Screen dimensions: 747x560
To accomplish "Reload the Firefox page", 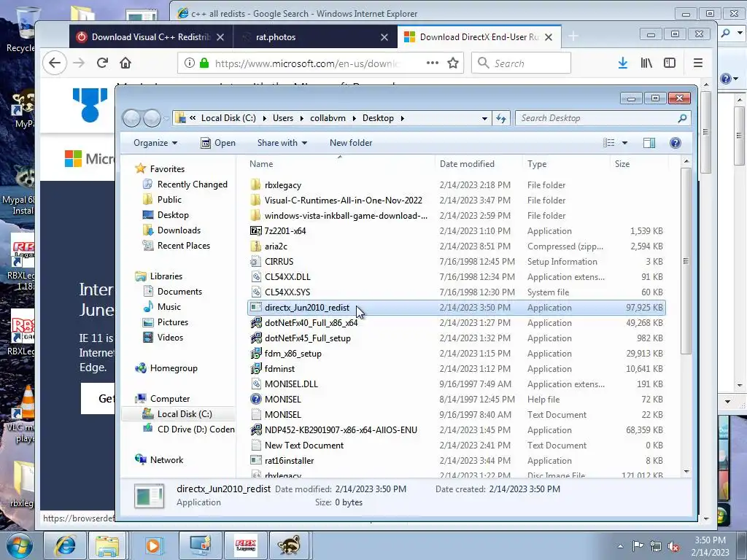I will 102,63.
